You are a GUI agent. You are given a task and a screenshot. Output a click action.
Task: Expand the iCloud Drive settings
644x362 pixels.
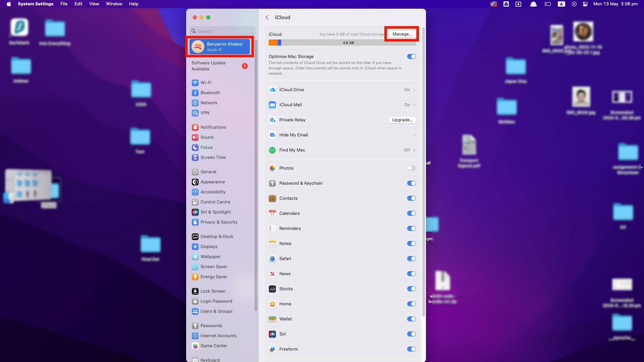pyautogui.click(x=342, y=89)
